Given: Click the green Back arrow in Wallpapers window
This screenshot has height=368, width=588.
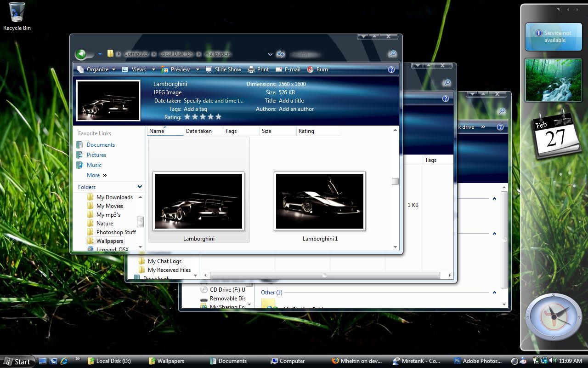Looking at the screenshot, I should pos(81,54).
